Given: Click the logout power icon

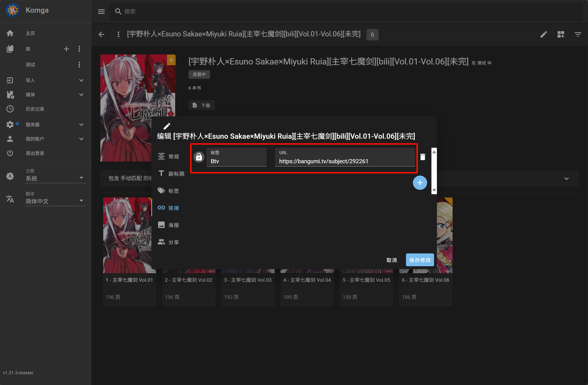Looking at the screenshot, I should coord(10,153).
